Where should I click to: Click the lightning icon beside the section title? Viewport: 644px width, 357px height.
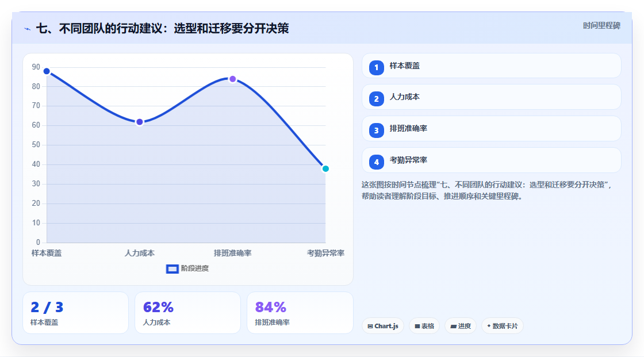tap(28, 29)
